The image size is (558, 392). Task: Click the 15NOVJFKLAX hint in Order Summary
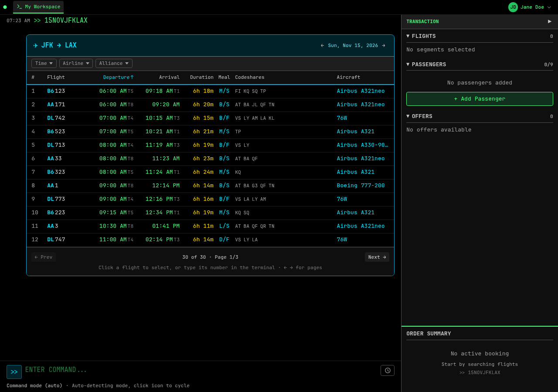[480, 373]
